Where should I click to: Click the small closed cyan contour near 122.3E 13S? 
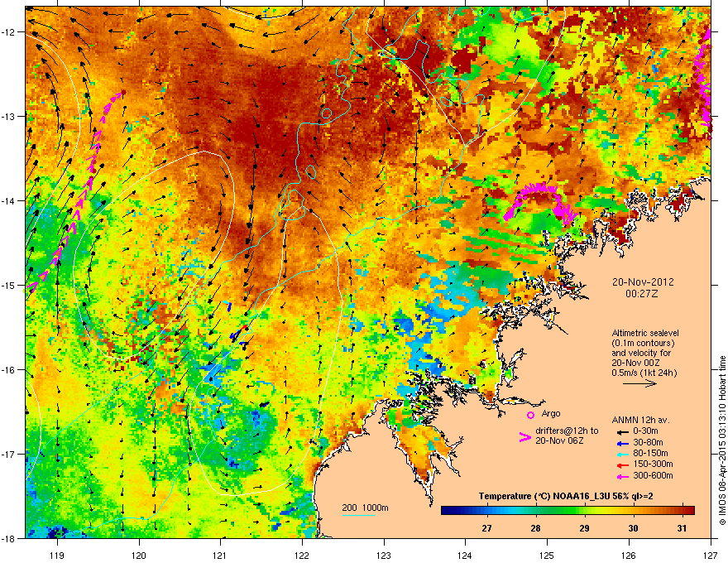pos(327,113)
